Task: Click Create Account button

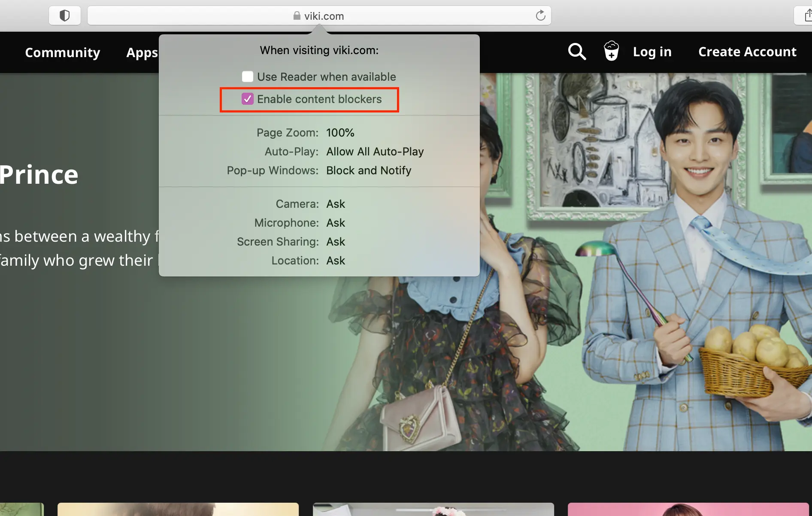Action: click(x=747, y=52)
